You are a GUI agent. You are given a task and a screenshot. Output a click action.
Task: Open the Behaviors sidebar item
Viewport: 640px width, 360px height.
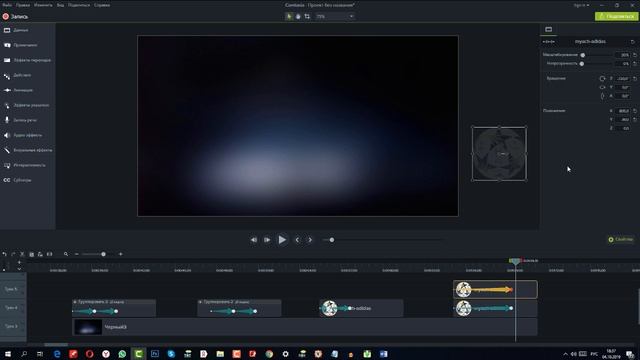(17, 76)
